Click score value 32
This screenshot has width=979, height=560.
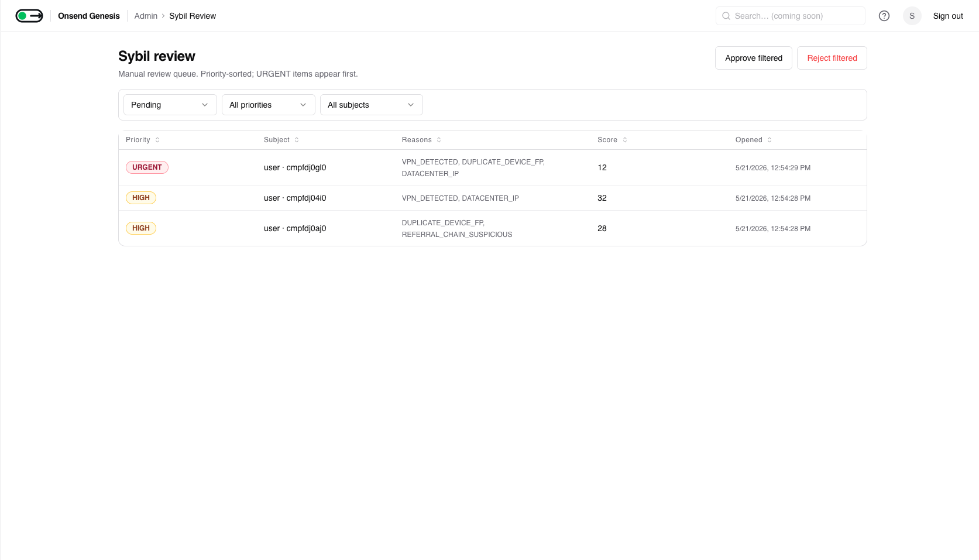point(602,198)
